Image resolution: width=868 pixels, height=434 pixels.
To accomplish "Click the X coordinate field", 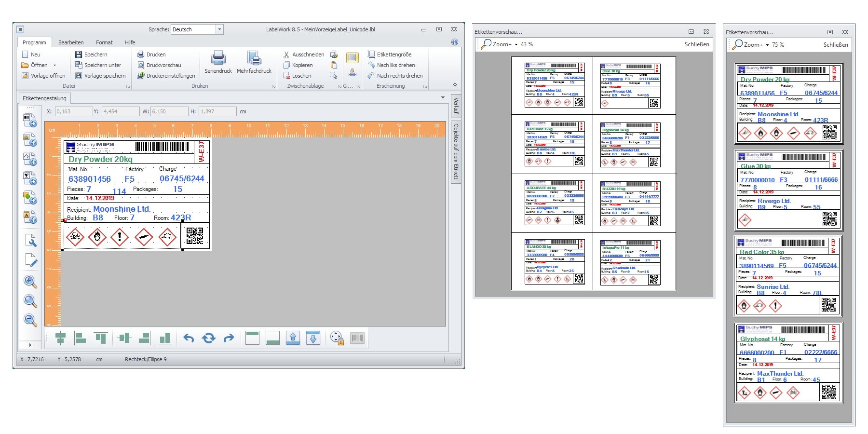I will pos(74,111).
